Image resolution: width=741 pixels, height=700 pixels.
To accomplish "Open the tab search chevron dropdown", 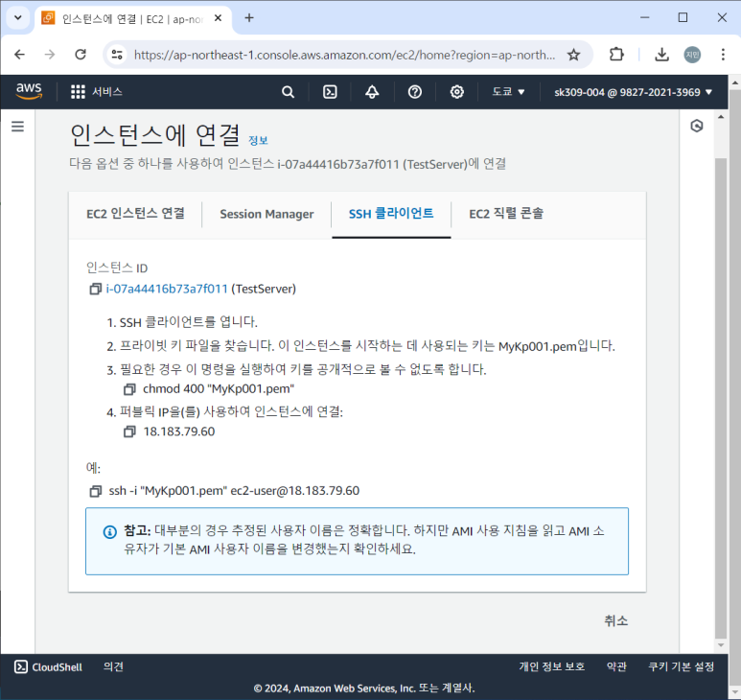I will [18, 18].
